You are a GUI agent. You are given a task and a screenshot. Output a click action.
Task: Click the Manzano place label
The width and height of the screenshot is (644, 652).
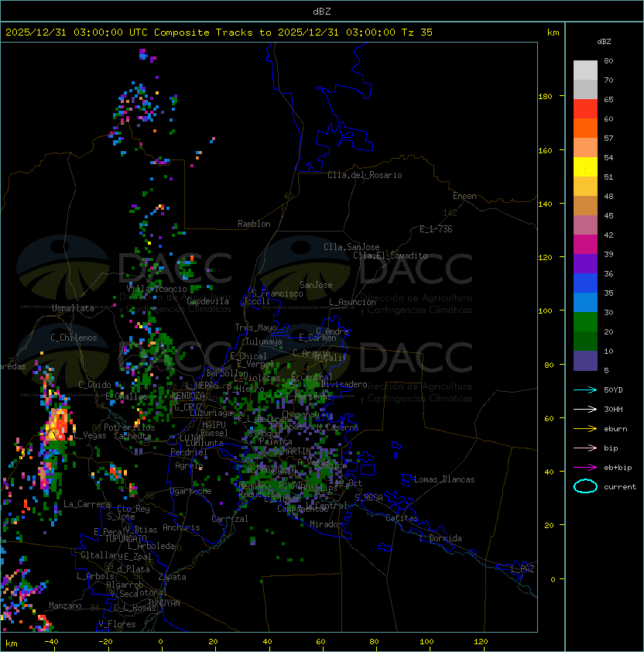(65, 606)
